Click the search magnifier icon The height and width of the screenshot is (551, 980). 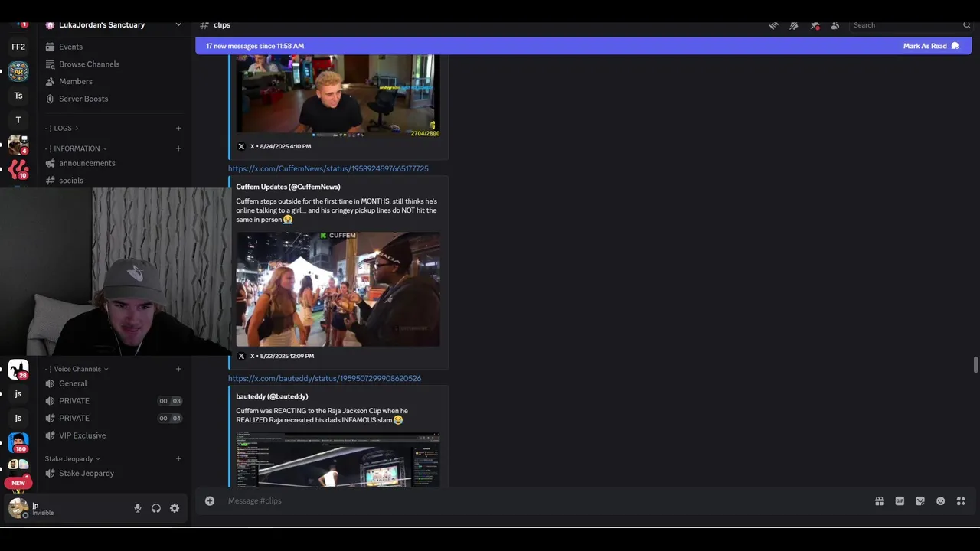[x=966, y=25]
